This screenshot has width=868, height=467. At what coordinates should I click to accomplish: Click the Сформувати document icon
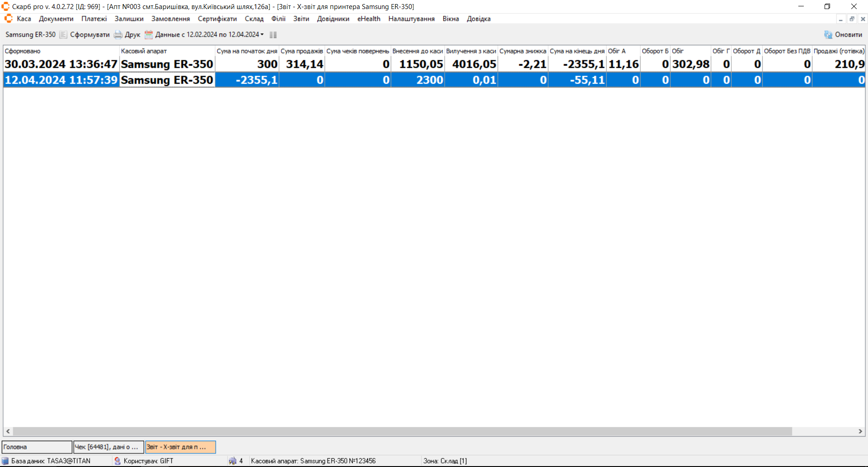(x=63, y=35)
